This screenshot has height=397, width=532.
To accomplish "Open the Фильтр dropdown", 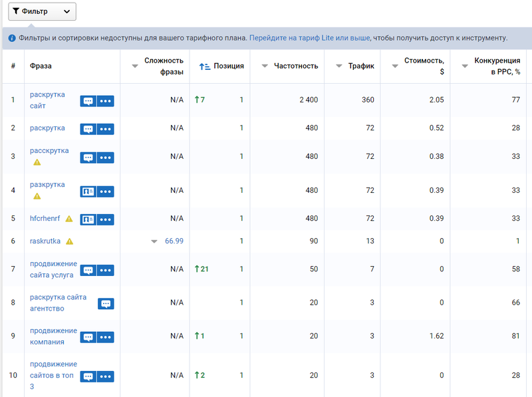I will [x=42, y=11].
